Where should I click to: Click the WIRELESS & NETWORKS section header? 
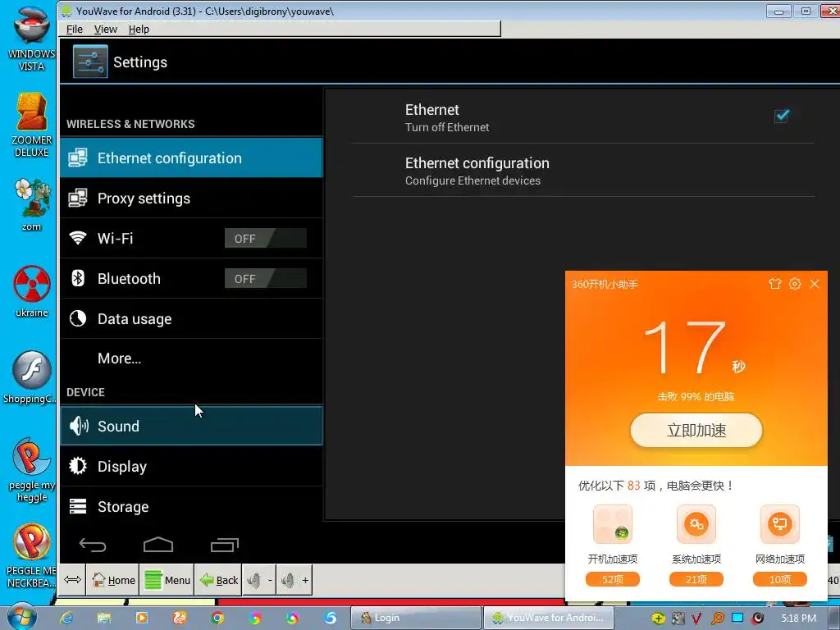point(130,124)
